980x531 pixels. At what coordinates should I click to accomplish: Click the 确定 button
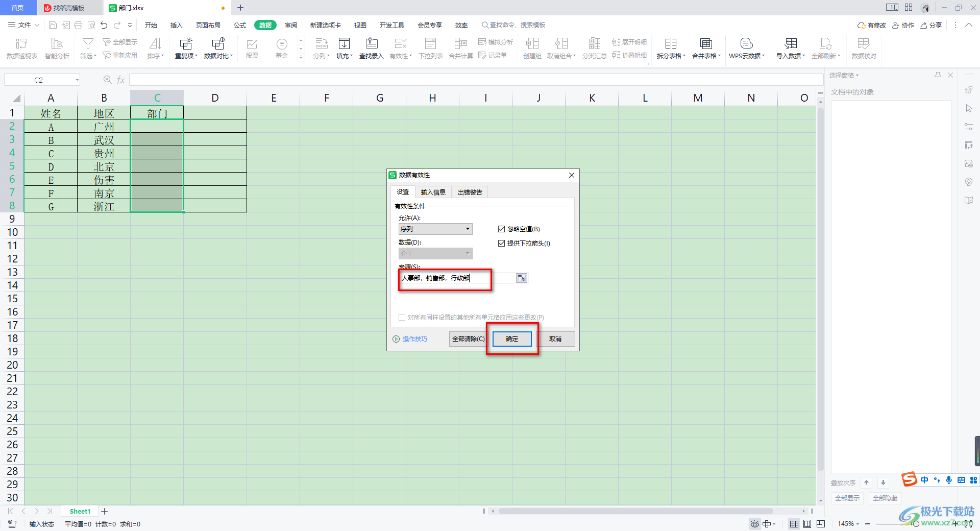click(x=512, y=339)
